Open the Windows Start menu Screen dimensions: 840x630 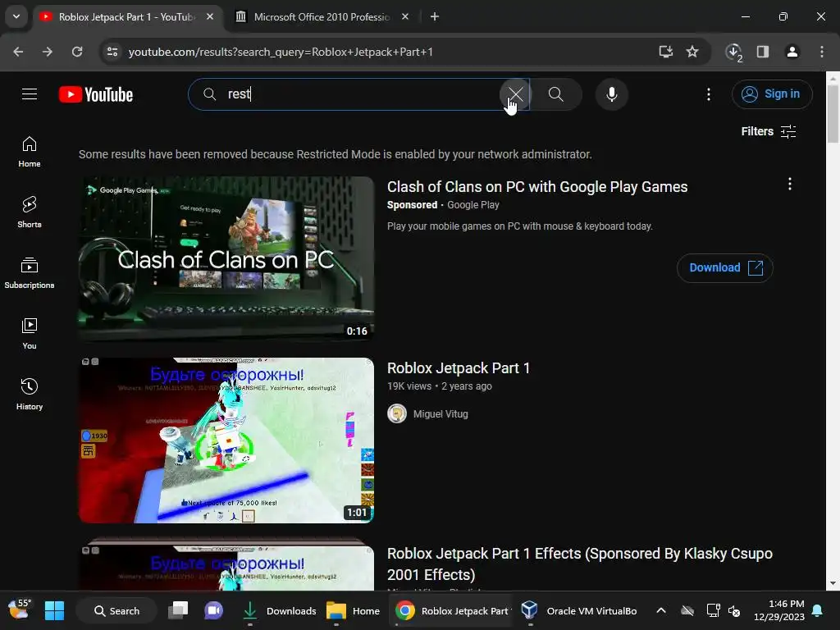(x=54, y=610)
